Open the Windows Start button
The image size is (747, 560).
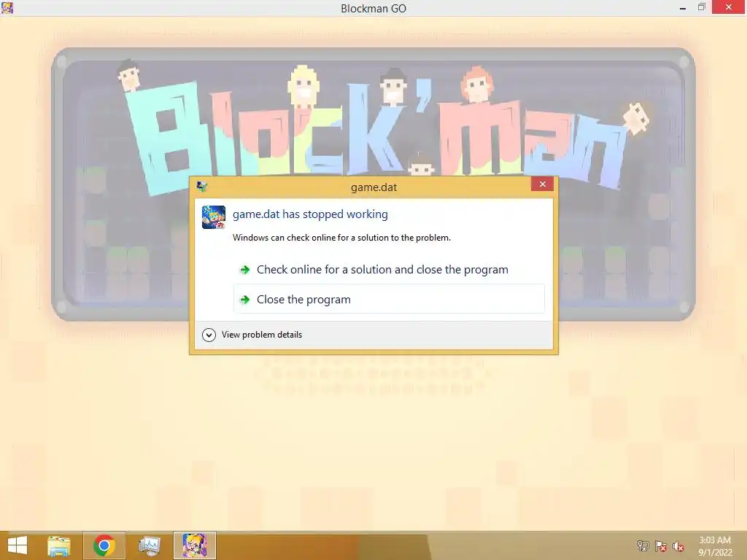[18, 545]
